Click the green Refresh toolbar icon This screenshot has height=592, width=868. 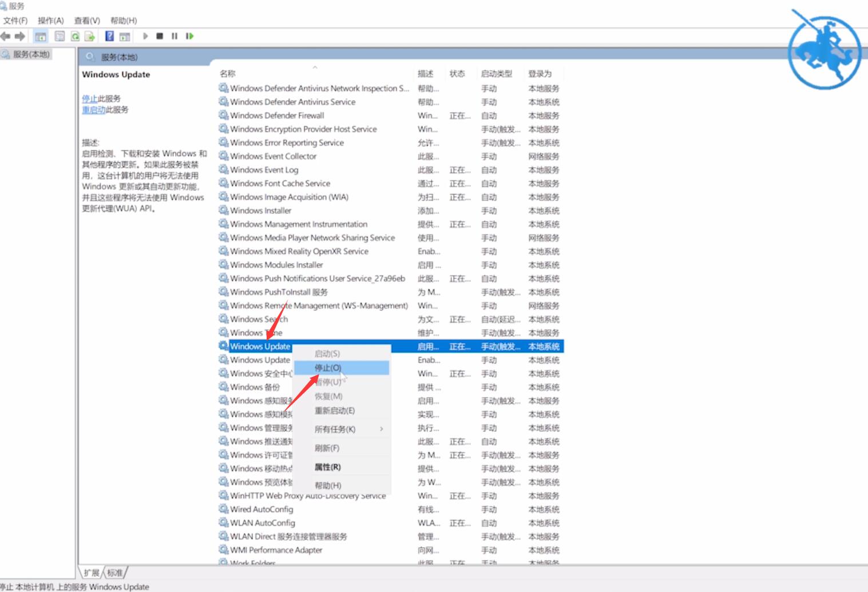point(75,36)
